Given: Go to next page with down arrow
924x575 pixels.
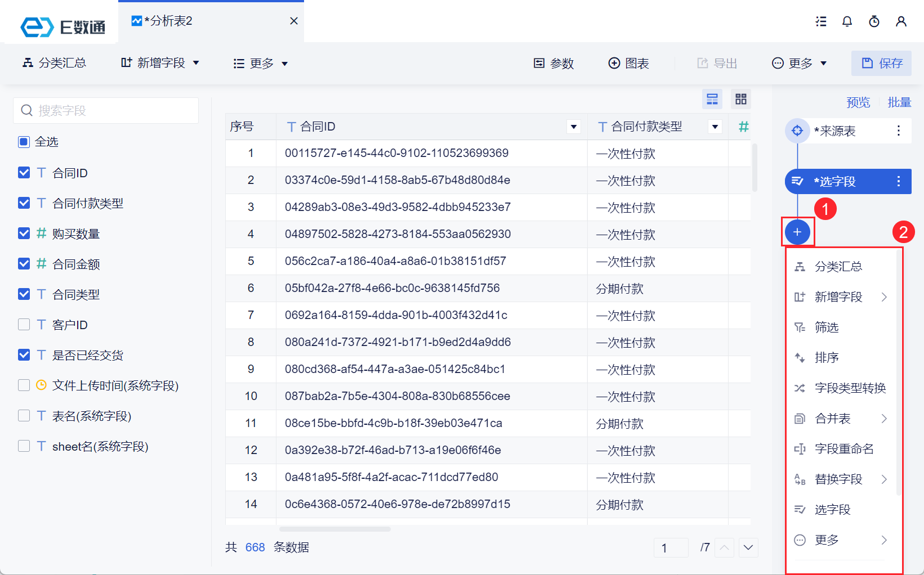Looking at the screenshot, I should click(x=748, y=547).
